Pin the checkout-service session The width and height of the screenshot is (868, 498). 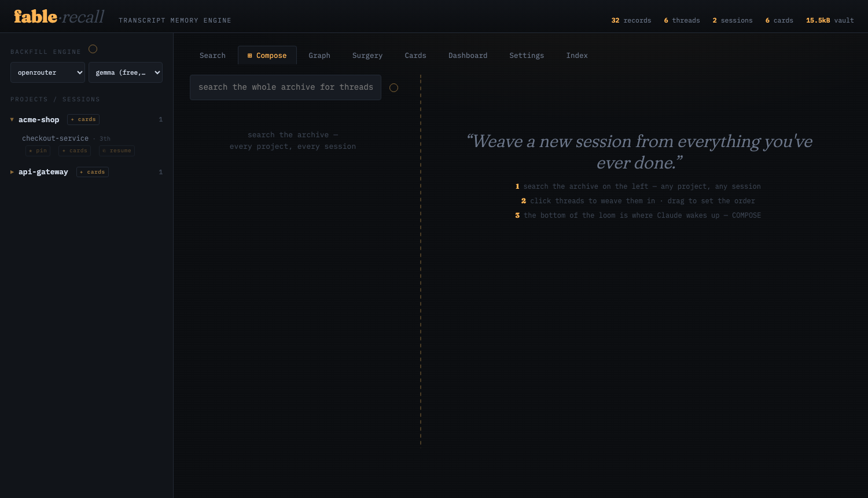(x=38, y=151)
